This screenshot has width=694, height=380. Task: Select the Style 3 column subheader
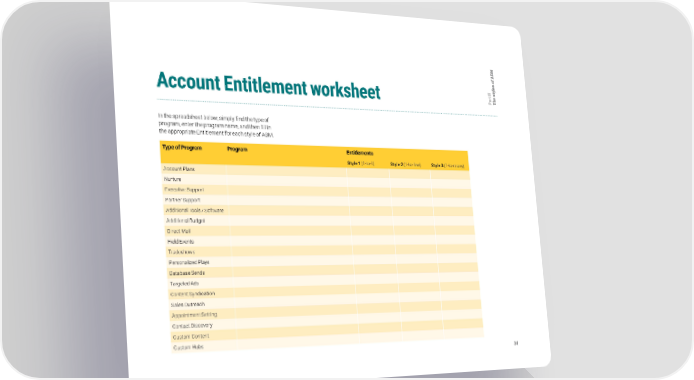click(x=447, y=166)
